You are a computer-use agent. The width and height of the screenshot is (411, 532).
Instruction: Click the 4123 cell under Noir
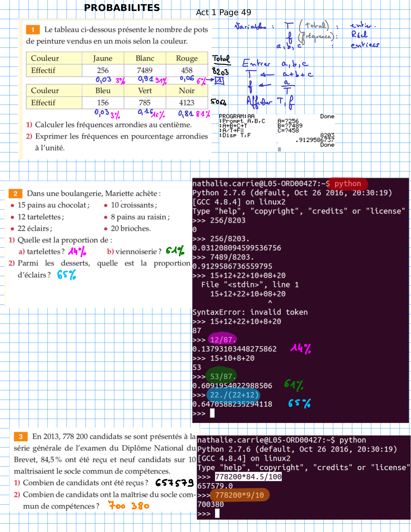click(186, 103)
